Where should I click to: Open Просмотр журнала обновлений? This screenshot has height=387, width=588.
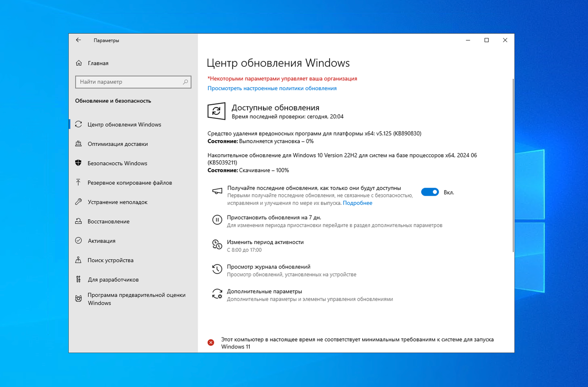269,267
